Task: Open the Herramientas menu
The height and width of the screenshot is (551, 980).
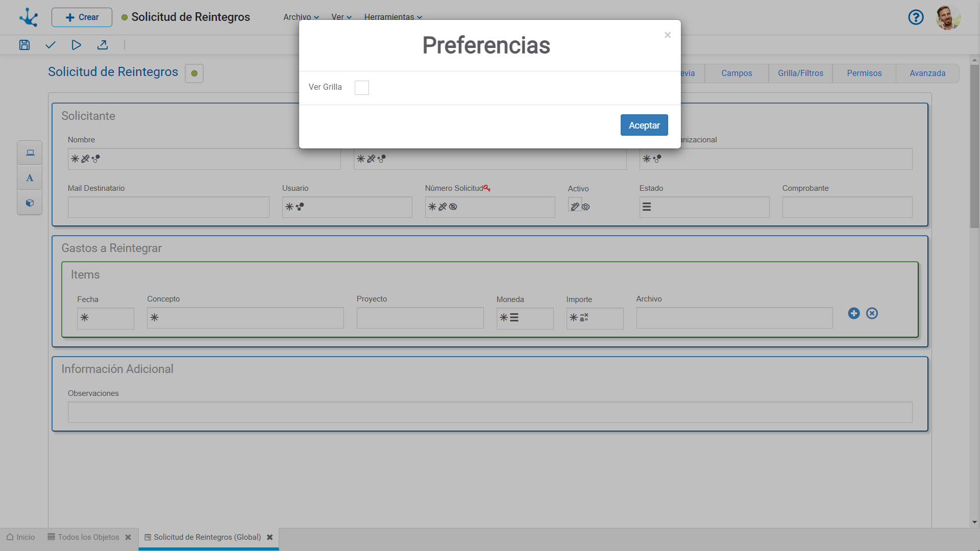Action: (393, 17)
